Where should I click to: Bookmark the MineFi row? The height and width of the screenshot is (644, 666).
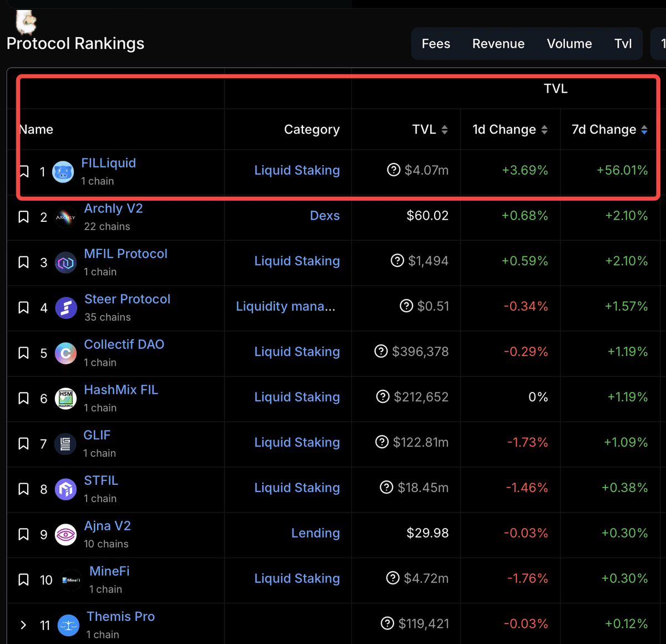pos(23,580)
